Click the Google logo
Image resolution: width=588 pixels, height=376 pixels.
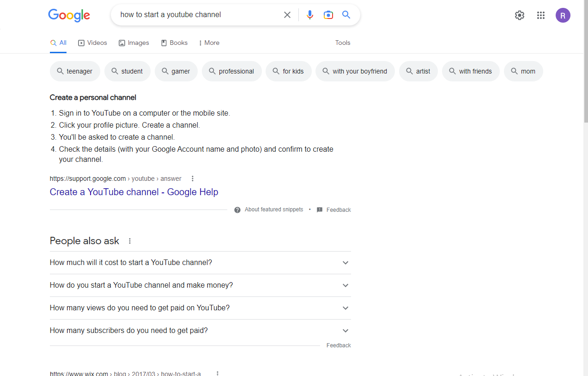[69, 15]
